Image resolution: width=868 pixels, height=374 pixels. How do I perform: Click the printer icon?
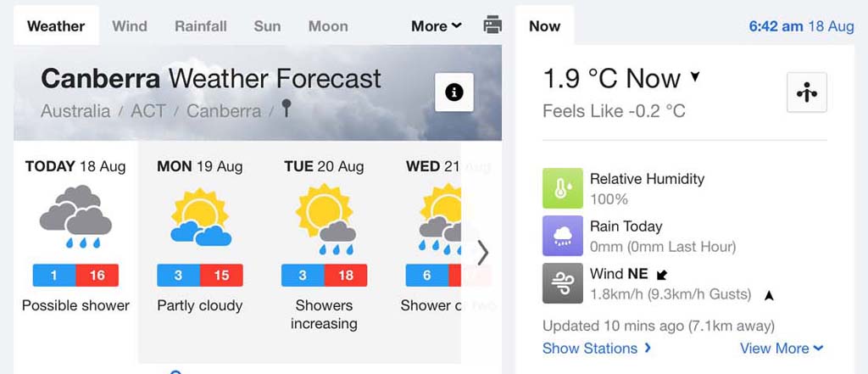coord(492,25)
